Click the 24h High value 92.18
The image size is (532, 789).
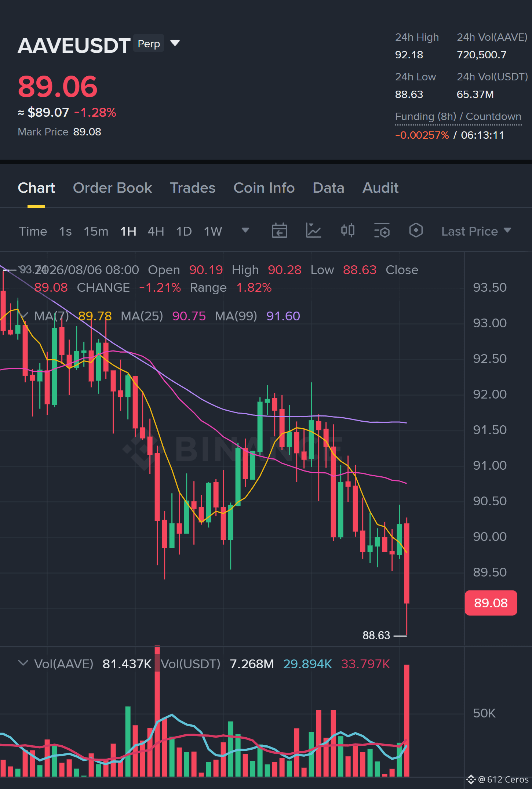coord(409,55)
